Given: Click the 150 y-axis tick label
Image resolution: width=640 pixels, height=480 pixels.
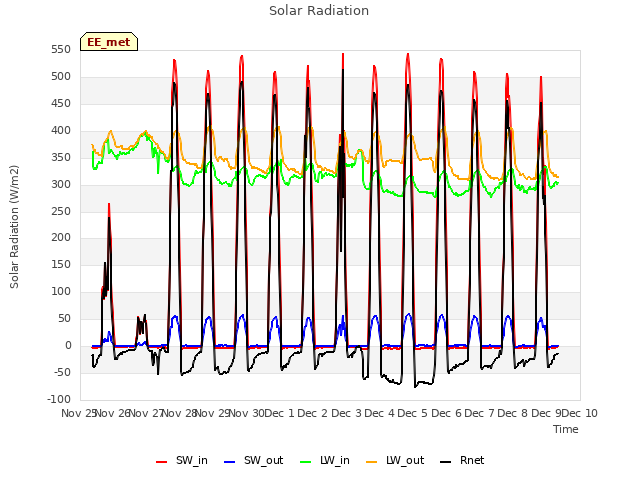Looking at the screenshot, I should 61,264.
